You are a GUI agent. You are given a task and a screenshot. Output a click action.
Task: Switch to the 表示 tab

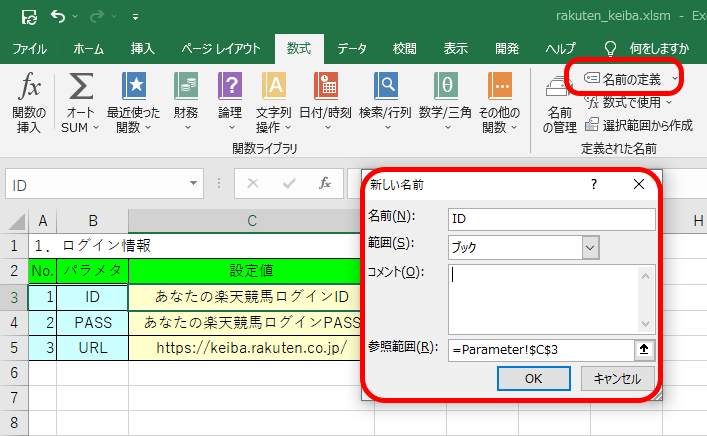455,48
